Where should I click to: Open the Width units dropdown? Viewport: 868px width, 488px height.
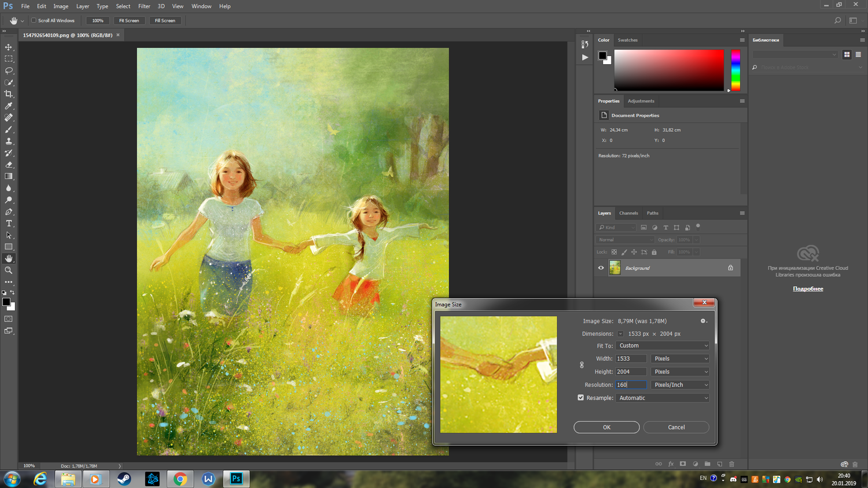coord(680,358)
